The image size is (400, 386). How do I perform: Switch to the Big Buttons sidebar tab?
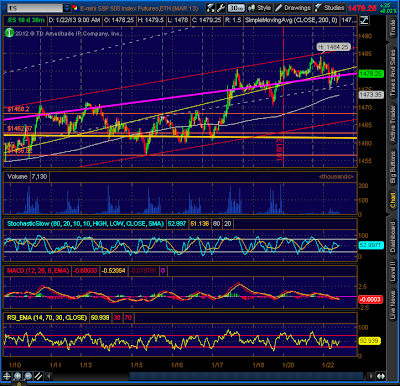[x=393, y=167]
